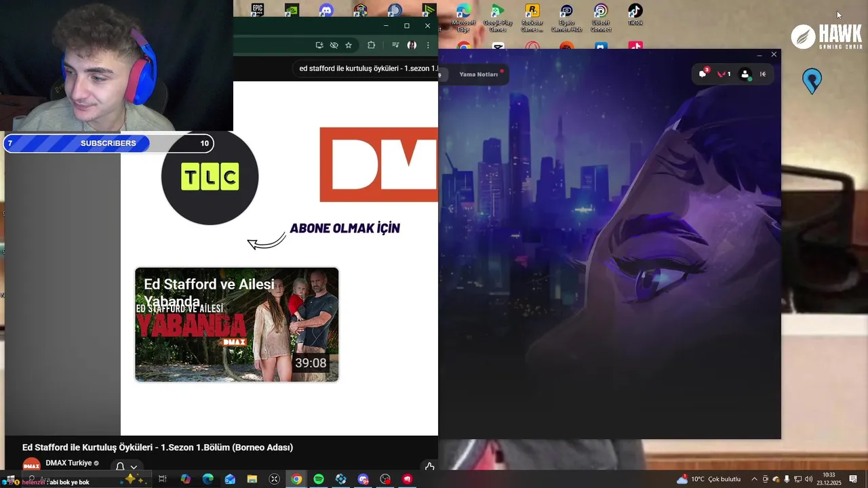Open Discord from the taskbar

363,479
